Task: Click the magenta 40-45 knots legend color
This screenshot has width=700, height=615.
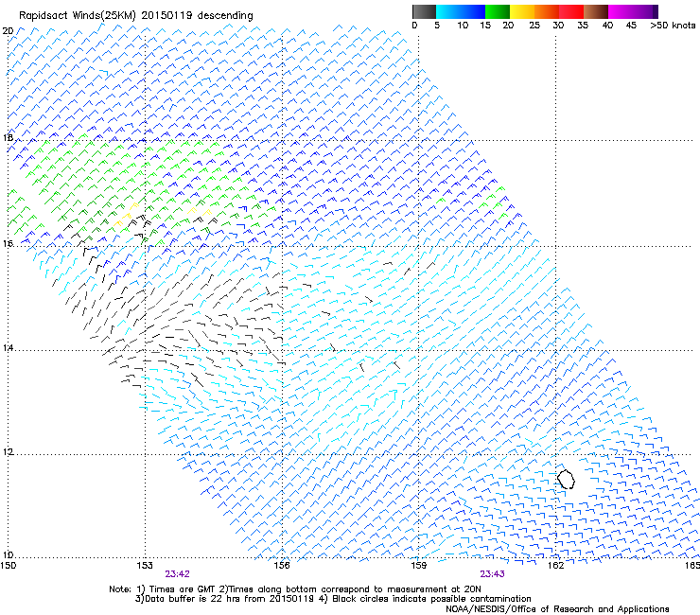Action: click(621, 11)
